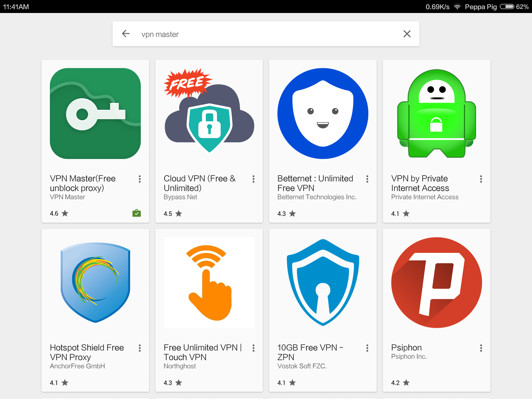Open ZPN blue keyhole shield icon
The image size is (532, 399).
pyautogui.click(x=323, y=283)
